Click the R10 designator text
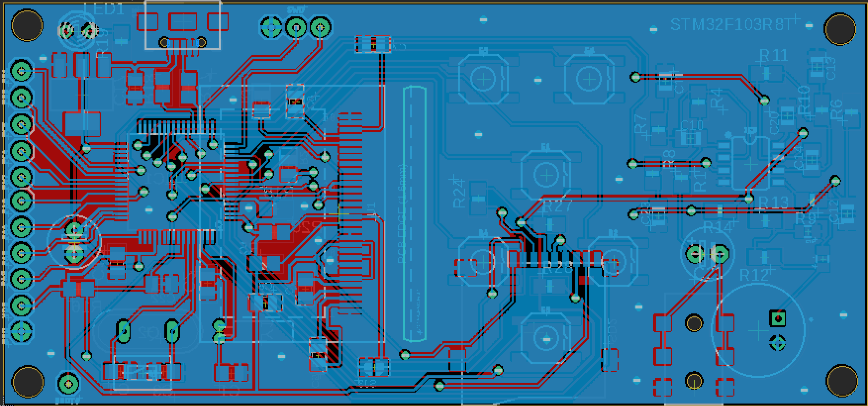The width and height of the screenshot is (868, 406). pos(803,101)
